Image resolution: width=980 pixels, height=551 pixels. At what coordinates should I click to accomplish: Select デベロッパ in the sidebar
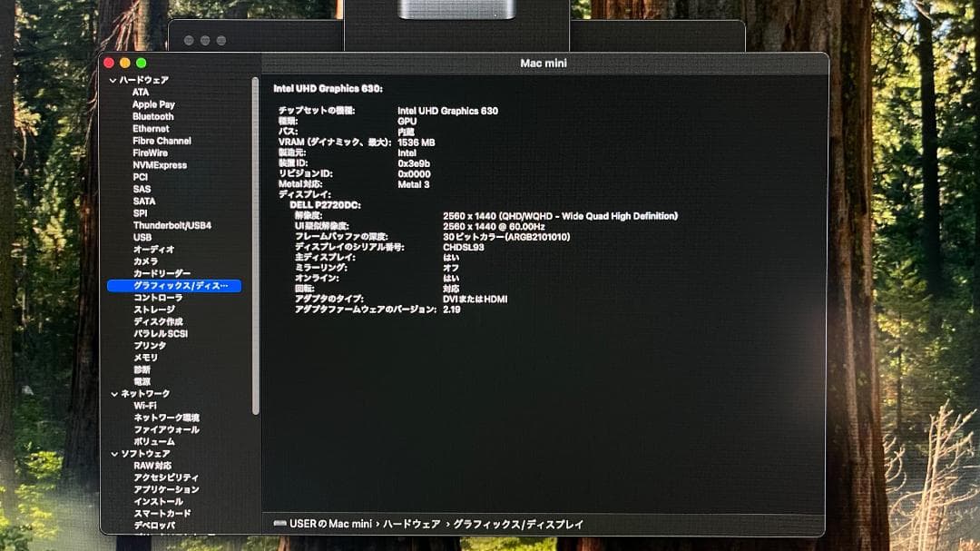(154, 526)
